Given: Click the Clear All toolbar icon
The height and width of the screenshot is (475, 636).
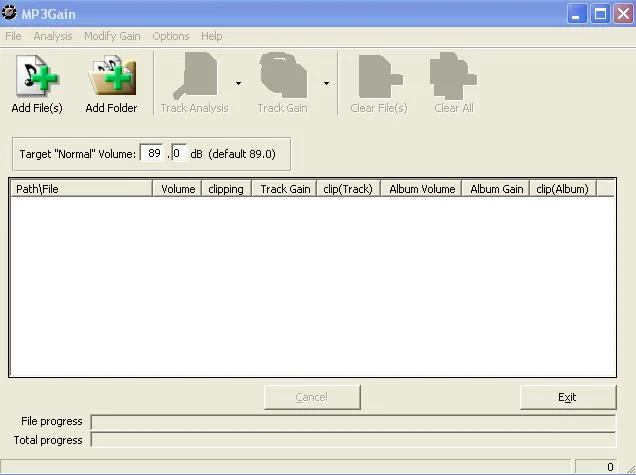Looking at the screenshot, I should pyautogui.click(x=453, y=78).
